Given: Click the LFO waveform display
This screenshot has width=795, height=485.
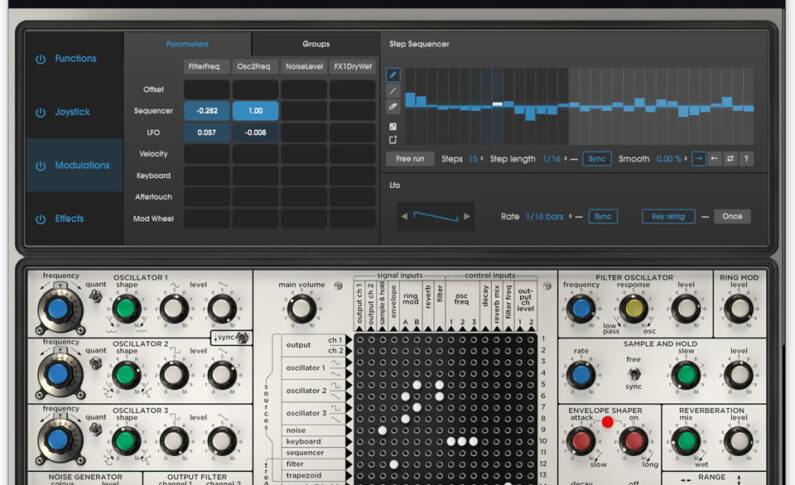Looking at the screenshot, I should click(436, 216).
